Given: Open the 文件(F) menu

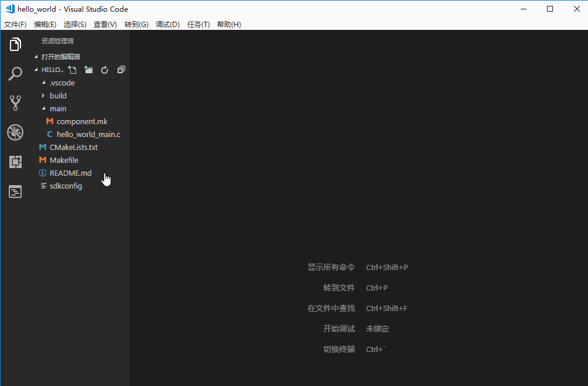Looking at the screenshot, I should [15, 25].
